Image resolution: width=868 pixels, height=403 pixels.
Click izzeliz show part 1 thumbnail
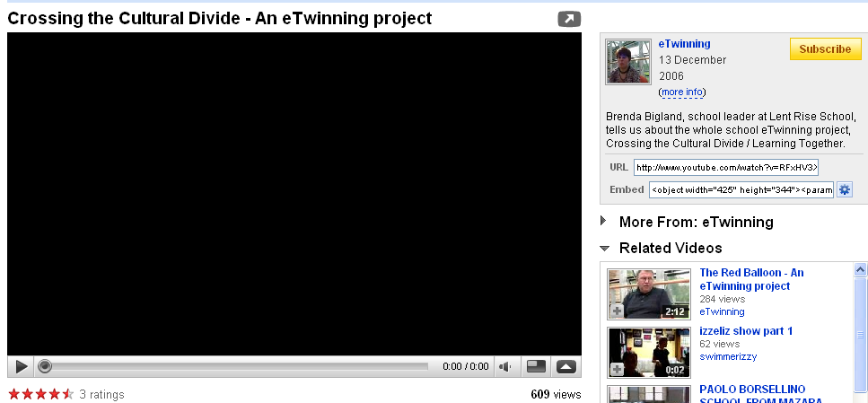click(649, 353)
